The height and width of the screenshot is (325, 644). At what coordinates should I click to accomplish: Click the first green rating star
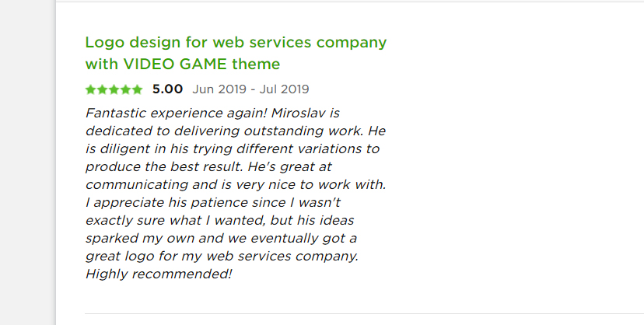click(x=90, y=89)
